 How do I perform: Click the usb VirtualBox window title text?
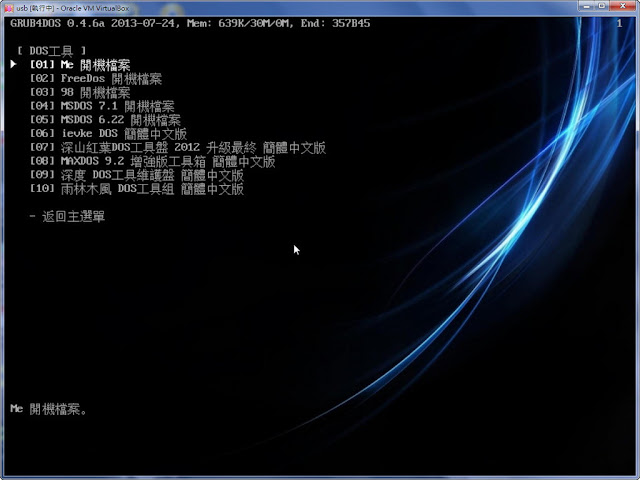point(73,8)
